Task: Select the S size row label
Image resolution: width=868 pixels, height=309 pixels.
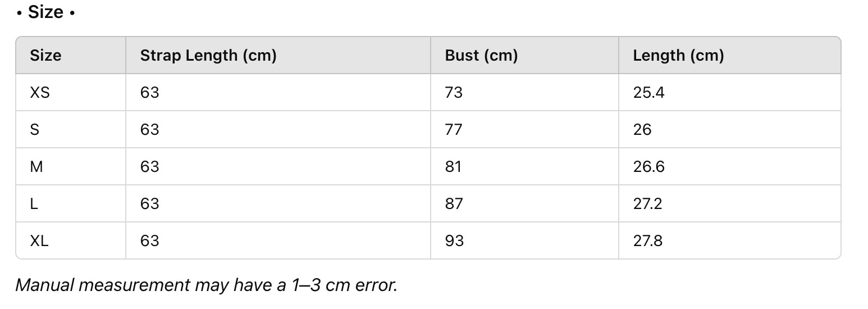Action: pyautogui.click(x=35, y=130)
